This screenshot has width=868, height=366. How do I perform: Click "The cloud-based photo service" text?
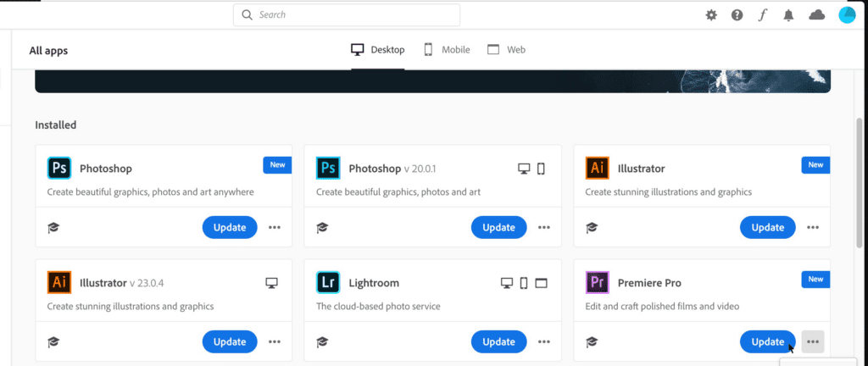coord(378,307)
